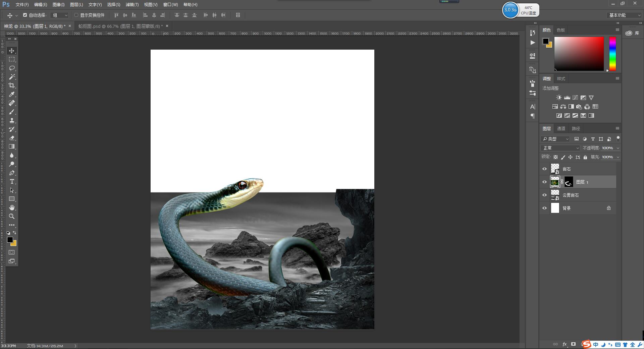Uncheck the 自动选择 checkbox
The width and height of the screenshot is (644, 349).
click(25, 15)
